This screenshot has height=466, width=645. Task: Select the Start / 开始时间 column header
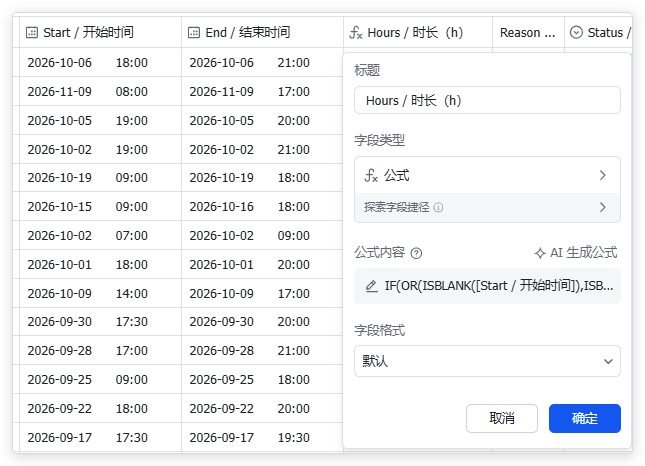pos(100,32)
